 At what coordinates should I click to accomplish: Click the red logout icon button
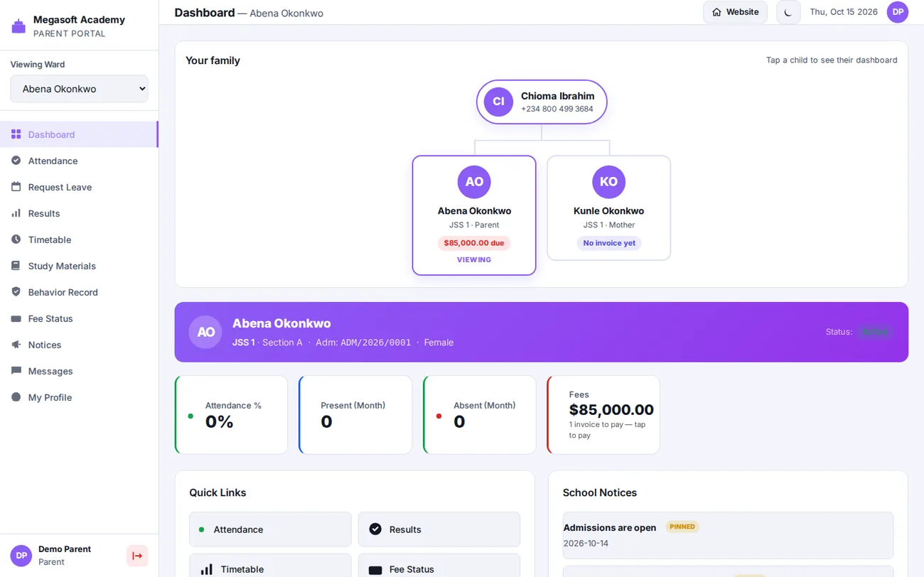click(x=137, y=556)
